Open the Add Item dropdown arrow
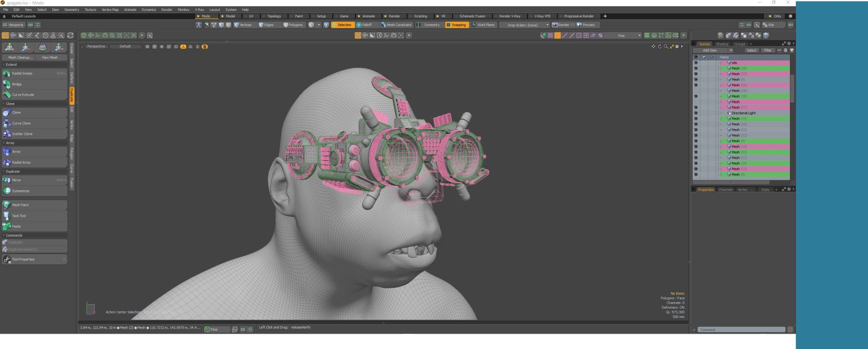 731,50
